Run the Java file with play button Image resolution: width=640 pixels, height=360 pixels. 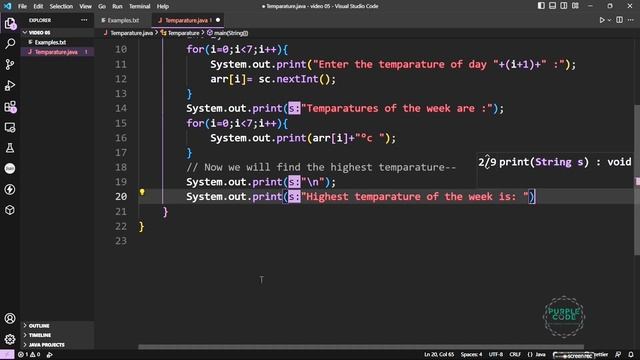pos(602,20)
